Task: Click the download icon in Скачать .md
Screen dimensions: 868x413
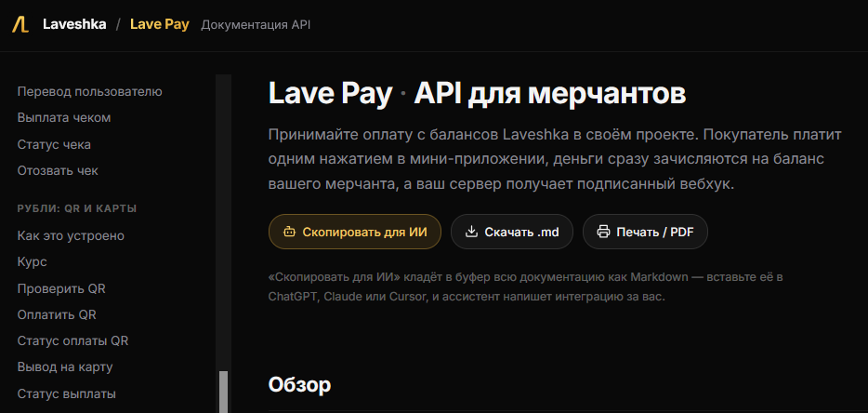Action: pos(471,232)
